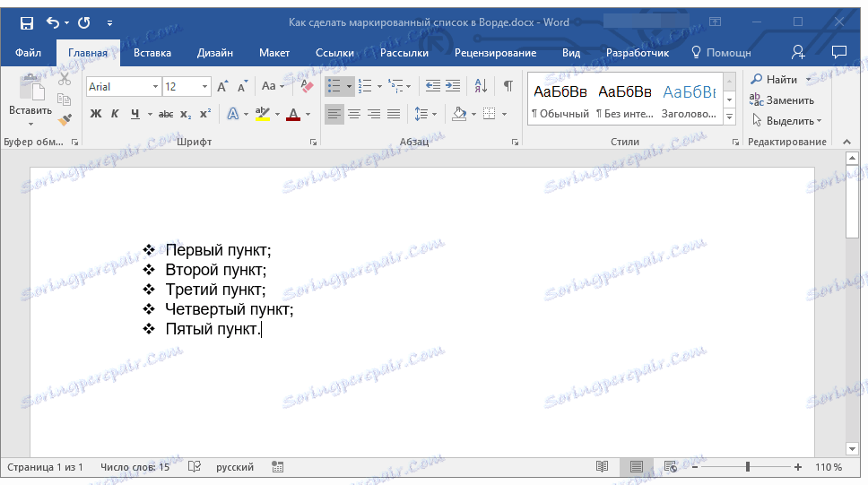Switch to Read Mode view
This screenshot has height=485, width=868.
pyautogui.click(x=603, y=467)
